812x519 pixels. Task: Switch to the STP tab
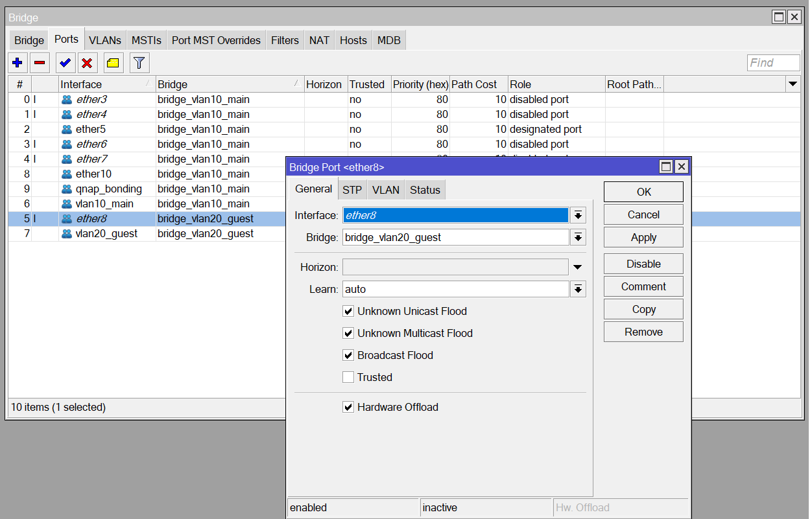[352, 190]
